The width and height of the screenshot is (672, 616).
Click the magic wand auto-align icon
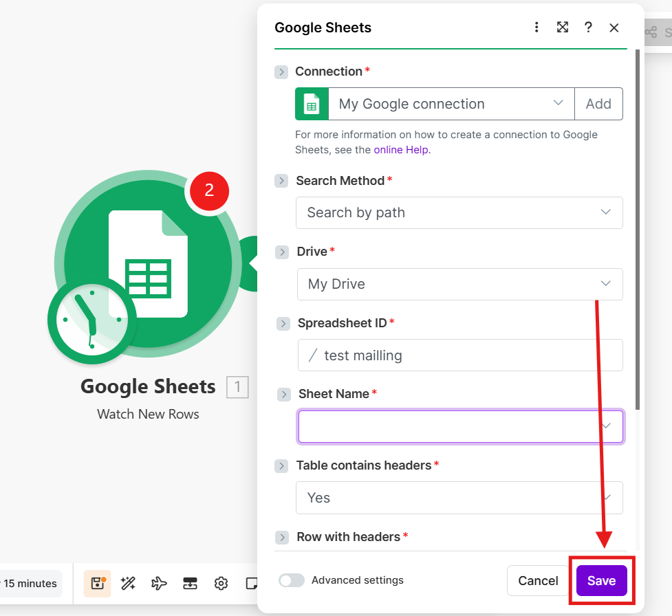point(128,584)
